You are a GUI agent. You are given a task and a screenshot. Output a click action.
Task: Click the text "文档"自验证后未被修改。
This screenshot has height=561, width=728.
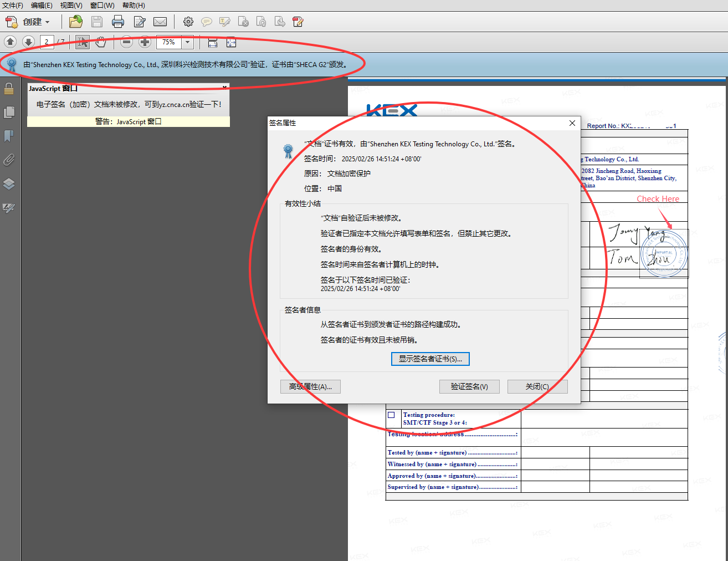click(361, 218)
